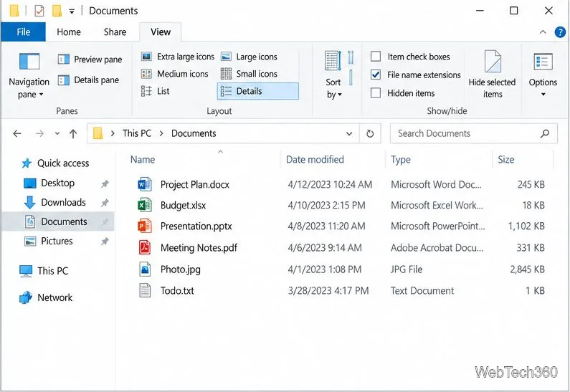Viewport: 570px width, 392px height.
Task: Toggle the Details pane
Action: 88,80
